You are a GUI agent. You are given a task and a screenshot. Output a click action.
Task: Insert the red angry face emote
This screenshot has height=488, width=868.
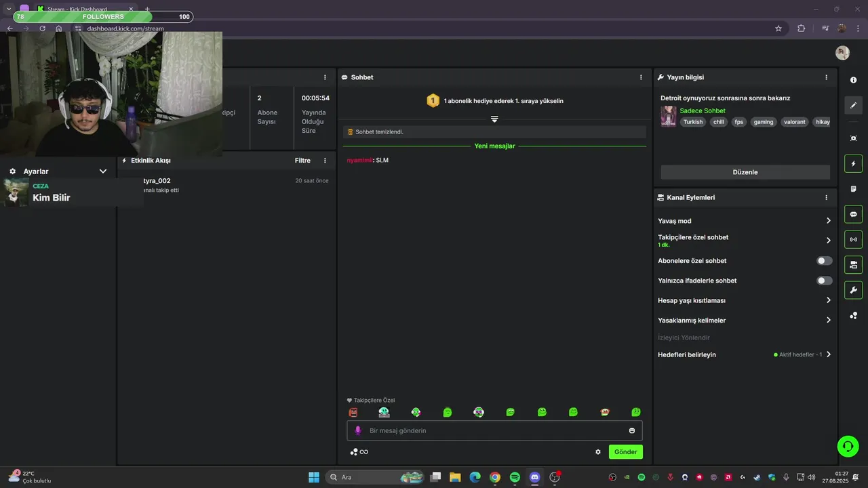(x=353, y=412)
